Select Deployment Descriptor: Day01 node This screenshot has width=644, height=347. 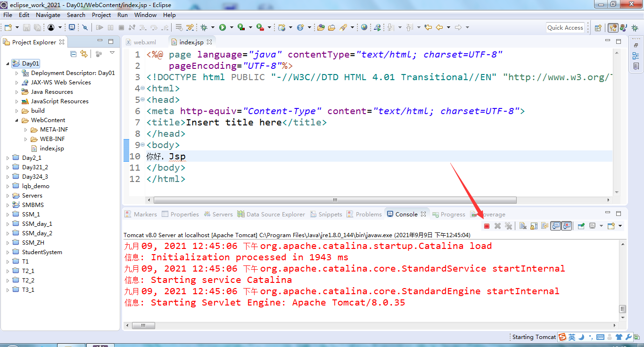click(68, 73)
